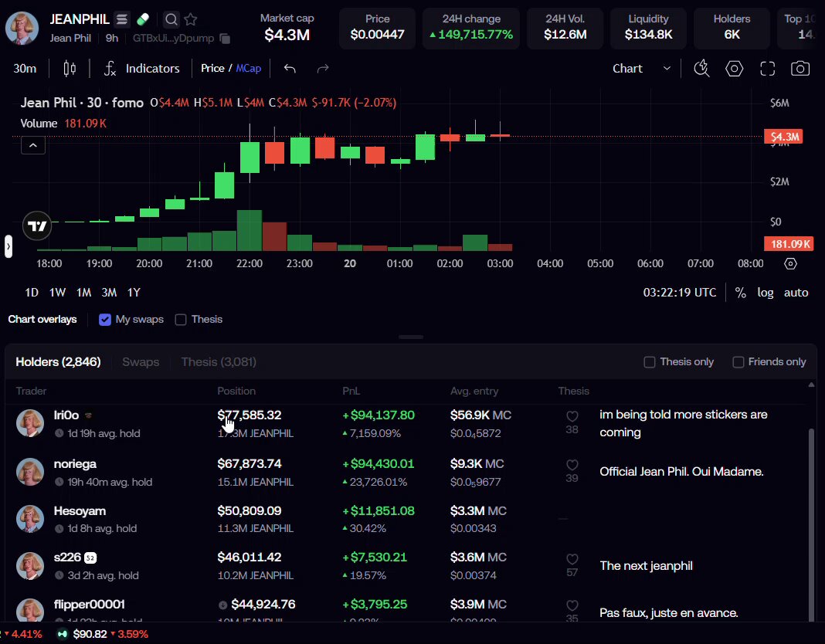825x644 pixels.
Task: Set chart range to 1W
Action: pos(57,293)
